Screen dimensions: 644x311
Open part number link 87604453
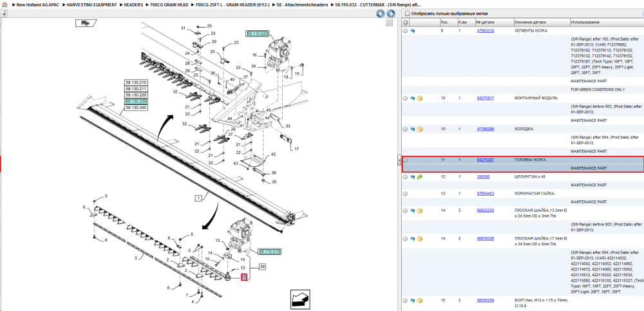click(485, 194)
